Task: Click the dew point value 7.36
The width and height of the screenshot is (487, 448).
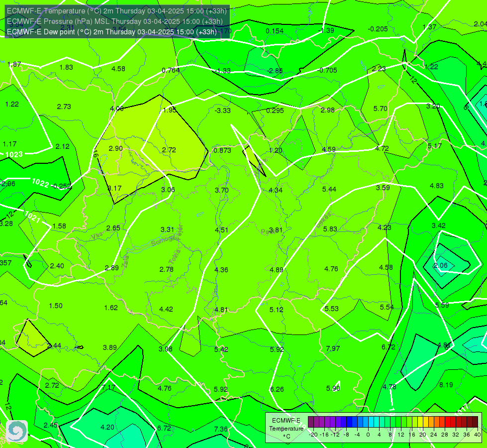Action: coord(221,430)
